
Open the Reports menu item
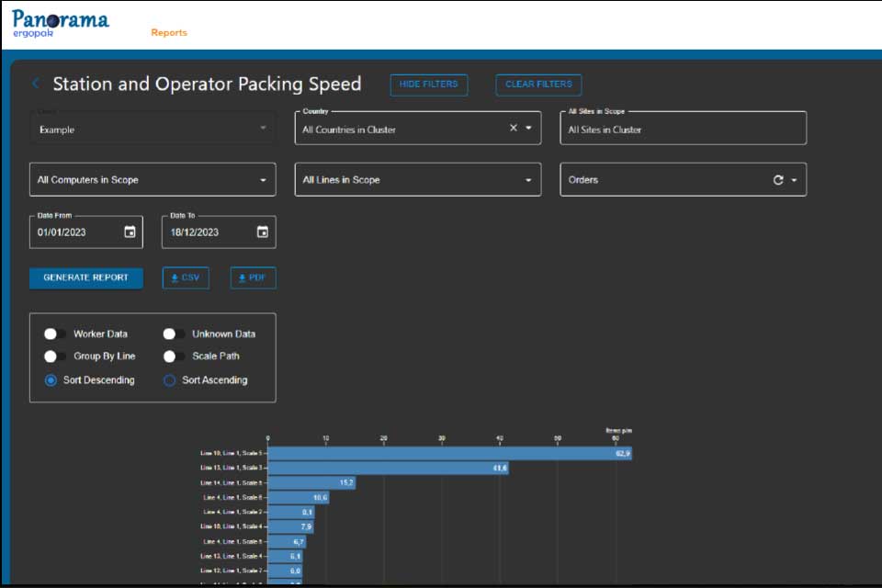tap(169, 33)
